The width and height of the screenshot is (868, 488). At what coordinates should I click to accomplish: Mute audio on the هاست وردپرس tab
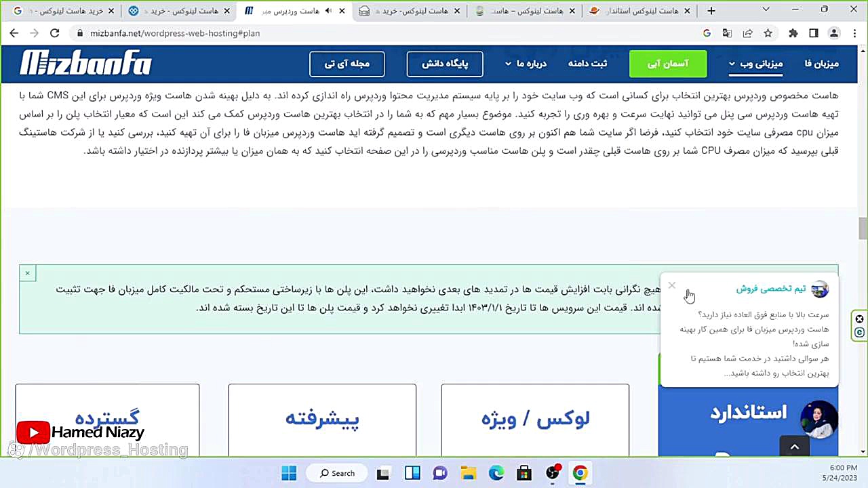(328, 11)
